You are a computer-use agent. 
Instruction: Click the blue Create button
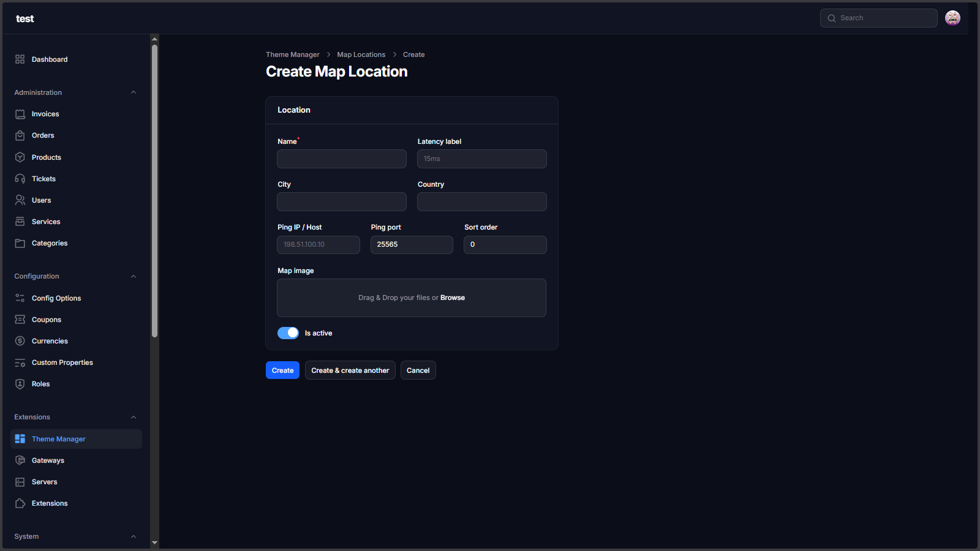(x=282, y=370)
